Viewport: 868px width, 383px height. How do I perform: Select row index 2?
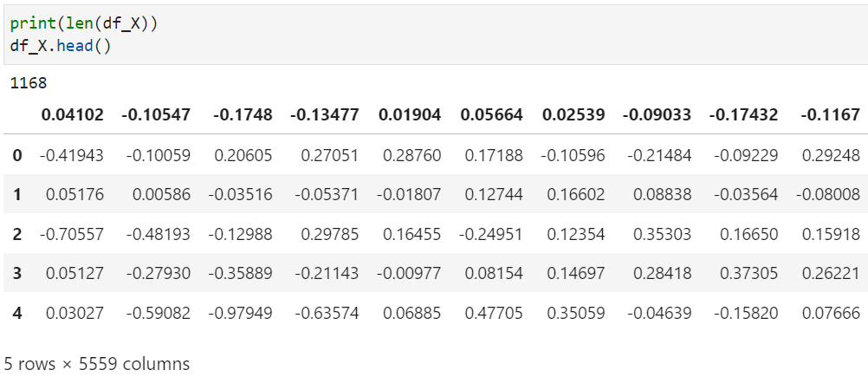17,234
